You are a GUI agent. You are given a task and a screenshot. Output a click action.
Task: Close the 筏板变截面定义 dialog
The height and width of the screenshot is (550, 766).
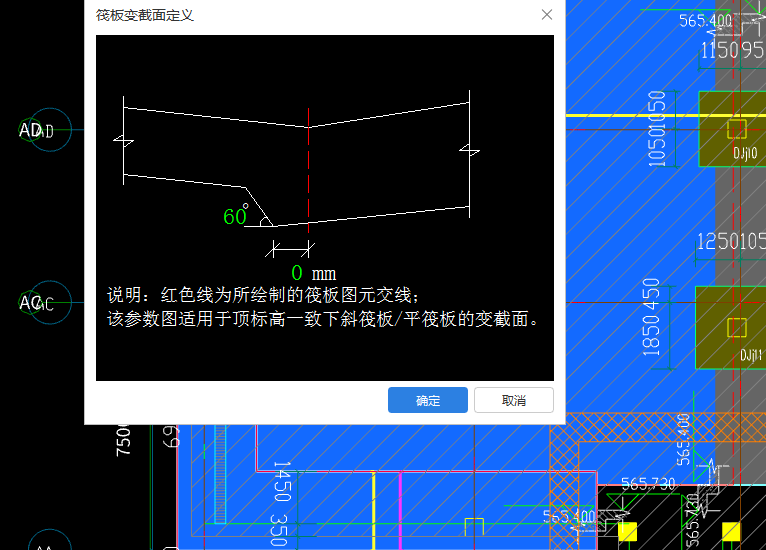click(547, 15)
